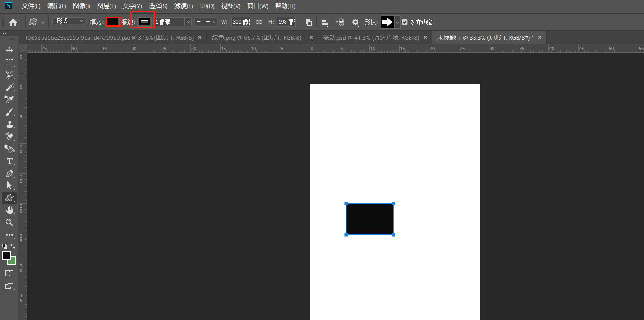Viewport: 644px width, 320px height.
Task: Switch to the 联动.psd document tab
Action: [371, 37]
